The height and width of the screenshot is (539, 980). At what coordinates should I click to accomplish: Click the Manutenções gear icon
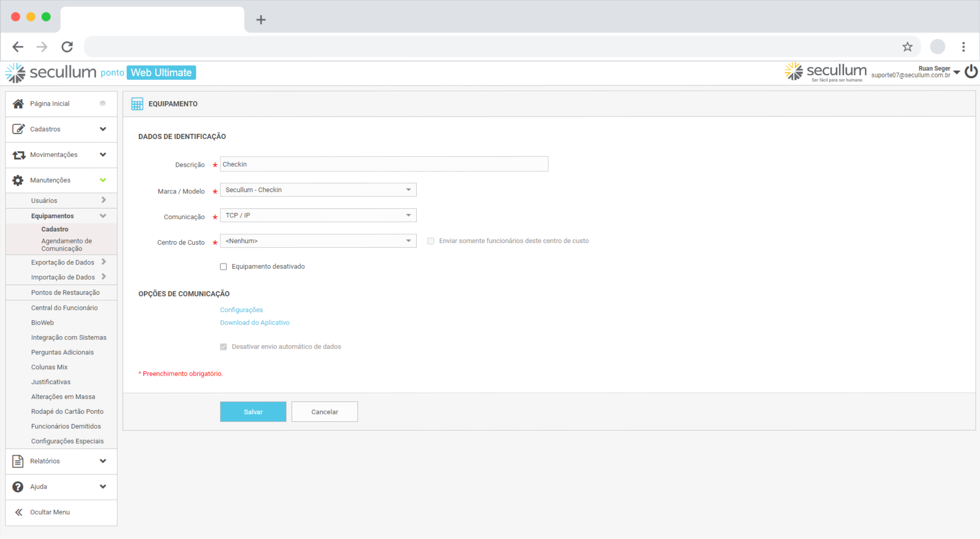point(18,180)
